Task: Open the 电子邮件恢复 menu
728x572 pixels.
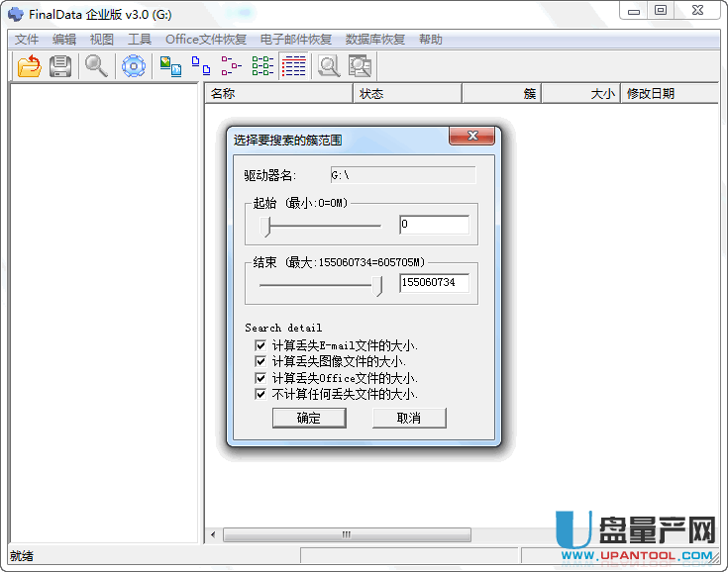Action: 296,40
